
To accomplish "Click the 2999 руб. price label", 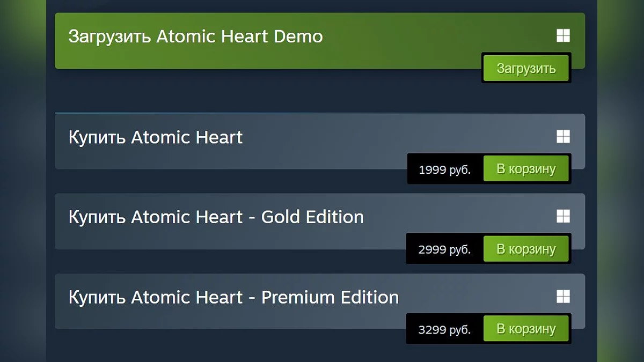I will click(x=444, y=250).
